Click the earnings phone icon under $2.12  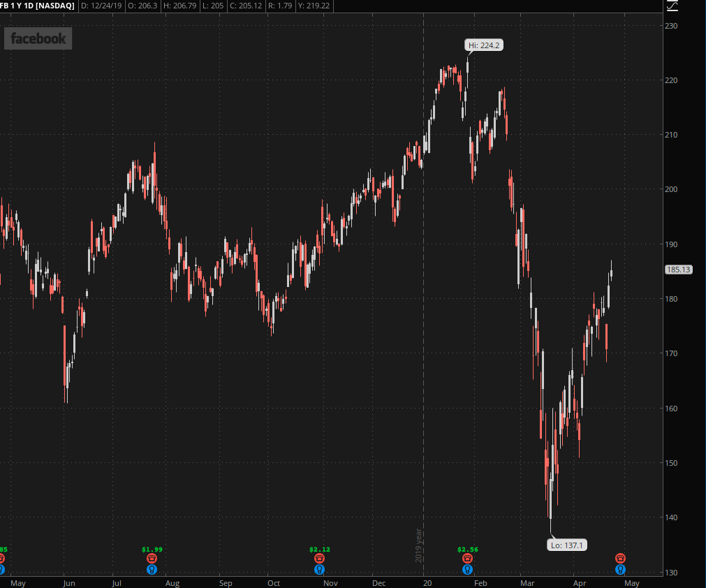pos(319,559)
